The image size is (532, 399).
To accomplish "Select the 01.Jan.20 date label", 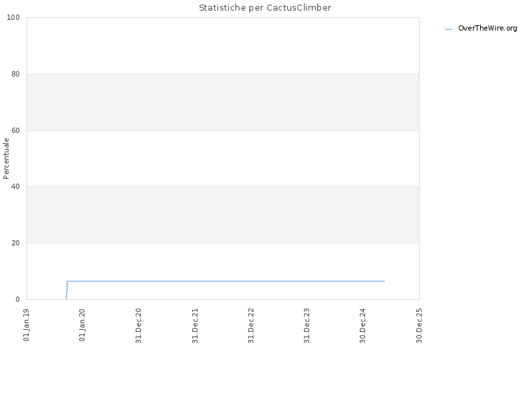I will coord(82,325).
